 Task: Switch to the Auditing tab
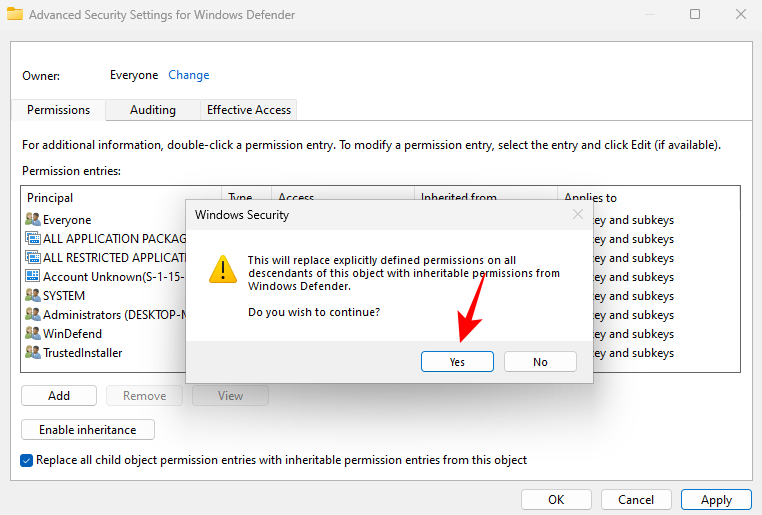(152, 110)
